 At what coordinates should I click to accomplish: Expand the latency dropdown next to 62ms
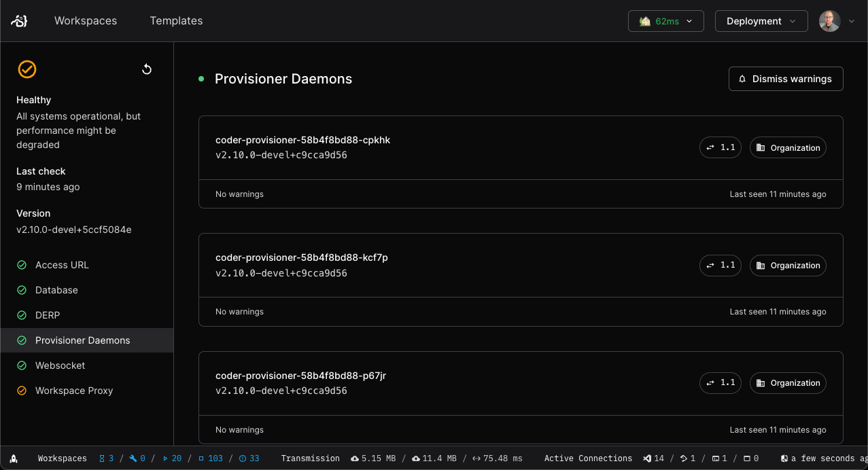689,20
